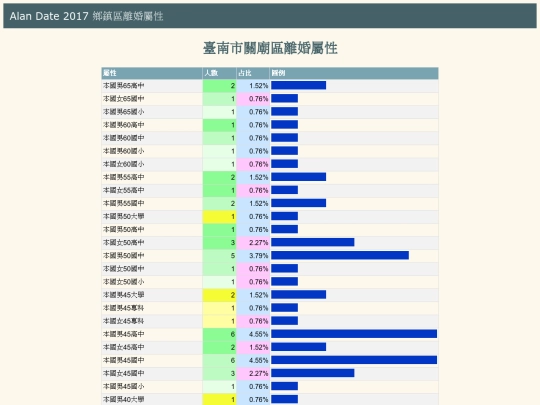Select the 本國男40大學 row label
The width and height of the screenshot is (540, 405).
coord(124,399)
